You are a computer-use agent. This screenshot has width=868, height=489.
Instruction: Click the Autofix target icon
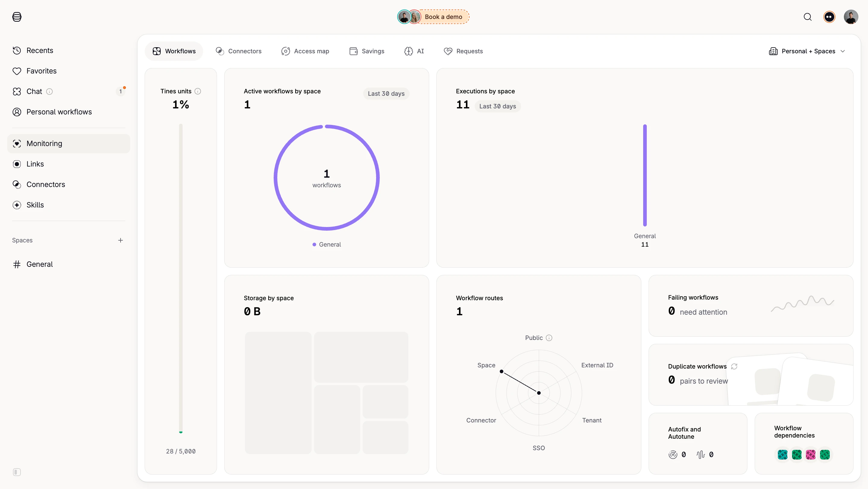pyautogui.click(x=673, y=455)
